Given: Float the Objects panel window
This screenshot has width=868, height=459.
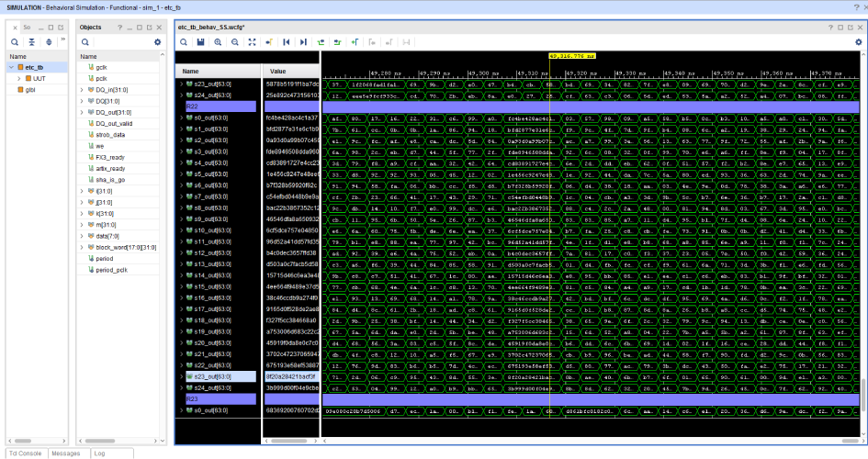Looking at the screenshot, I should [150, 28].
